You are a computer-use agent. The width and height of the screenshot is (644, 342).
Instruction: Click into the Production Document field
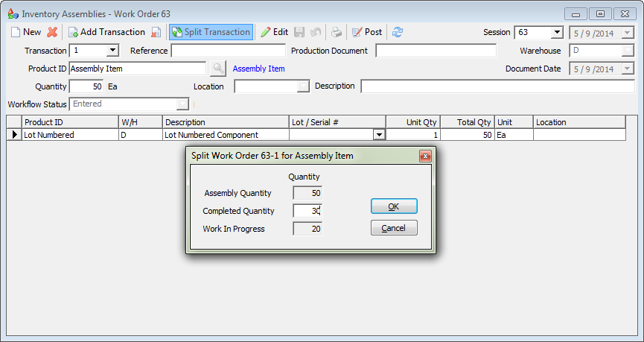436,51
